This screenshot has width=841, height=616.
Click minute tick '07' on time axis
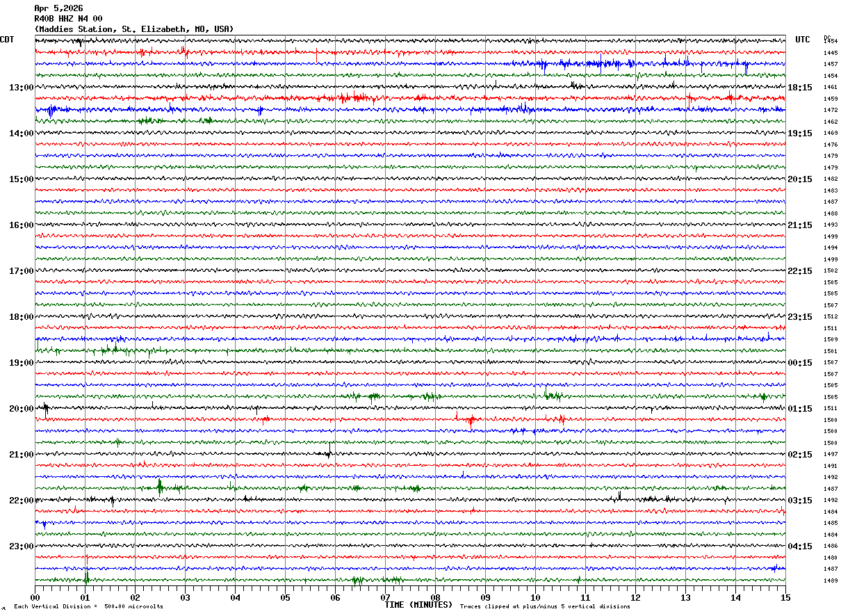[385, 597]
